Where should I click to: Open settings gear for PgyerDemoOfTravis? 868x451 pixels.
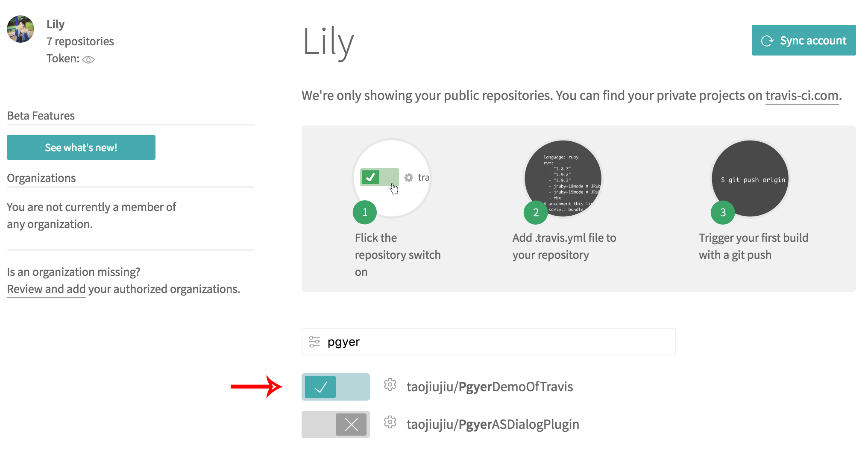pos(390,385)
